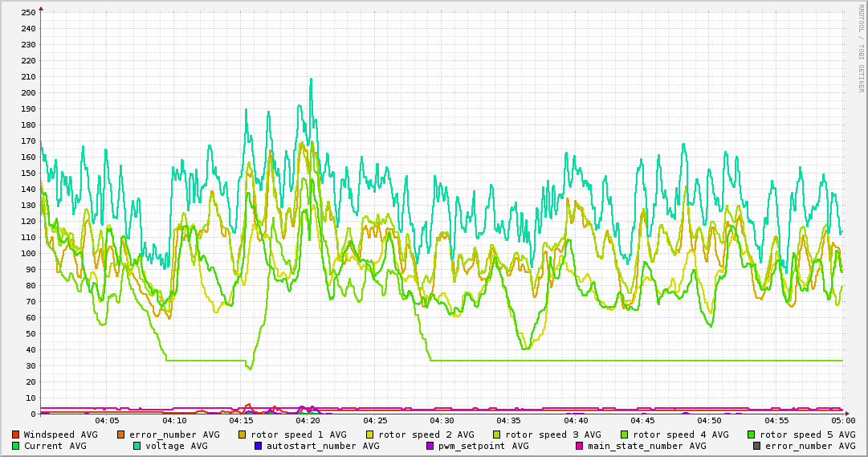This screenshot has height=457, width=868.
Task: Click the dark gray error_number AVG swatch
Action: click(x=757, y=446)
